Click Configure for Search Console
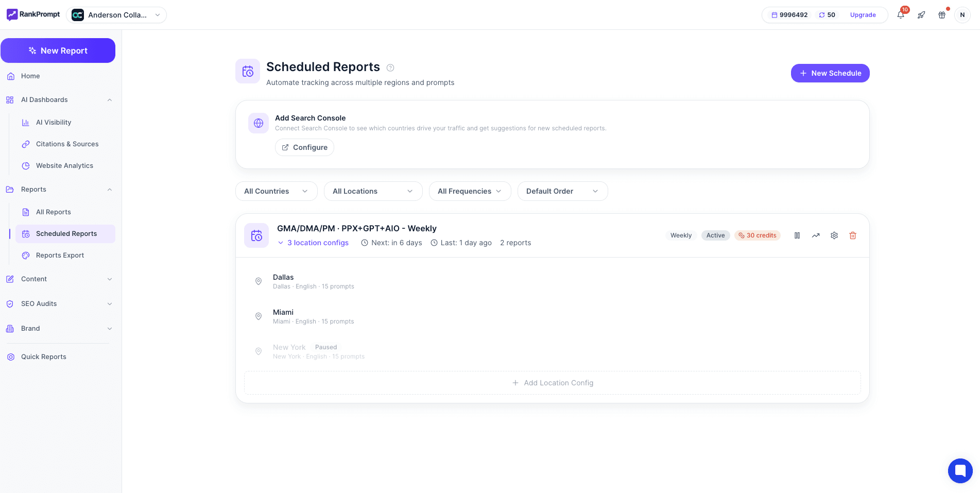 click(304, 147)
